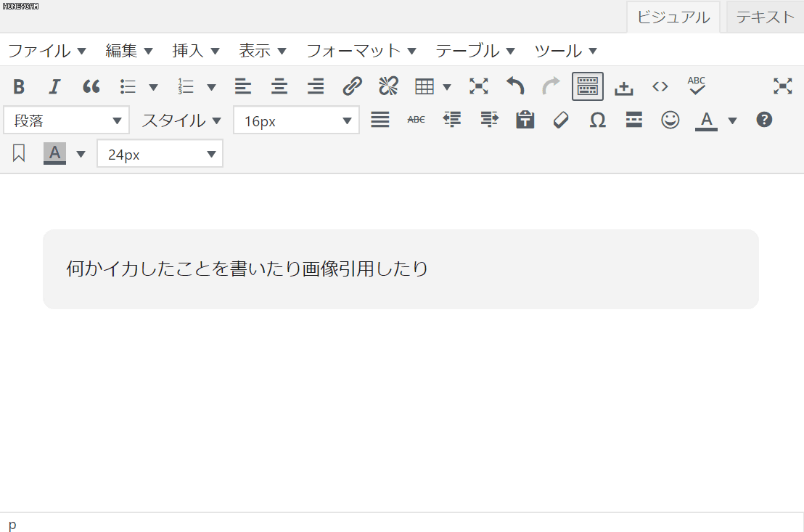Open the text color palette arrow

pyautogui.click(x=732, y=121)
